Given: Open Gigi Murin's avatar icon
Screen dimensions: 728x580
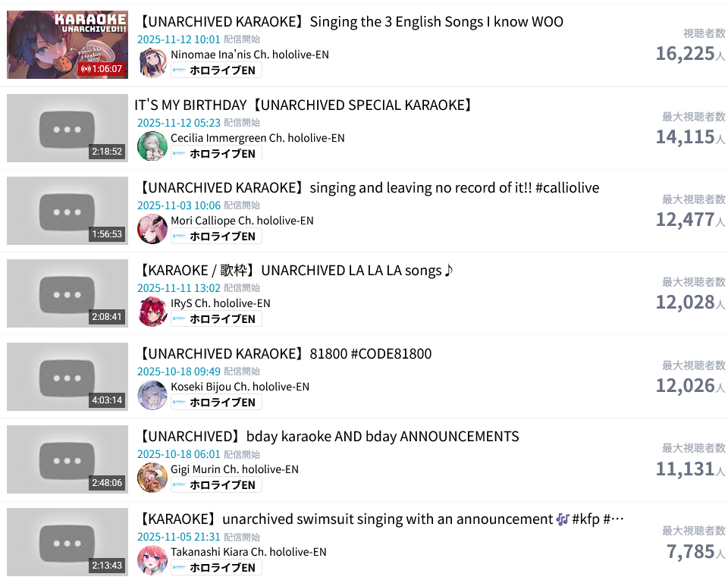Looking at the screenshot, I should 152,478.
